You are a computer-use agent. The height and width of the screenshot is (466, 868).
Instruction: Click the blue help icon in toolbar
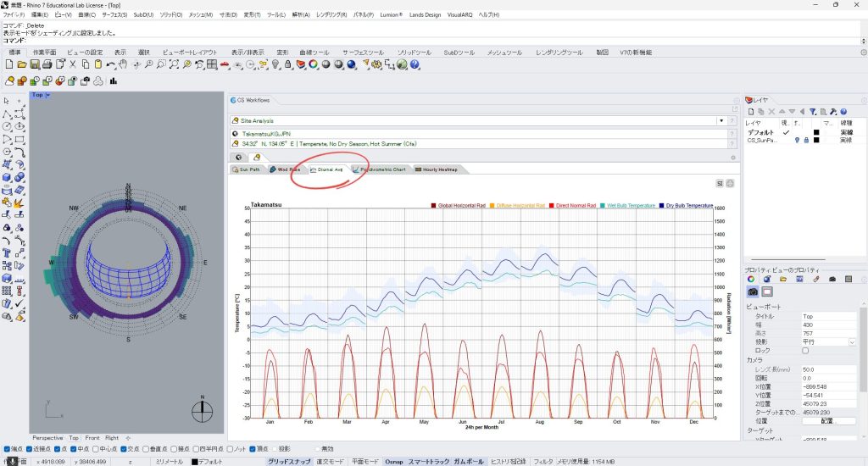(x=415, y=64)
